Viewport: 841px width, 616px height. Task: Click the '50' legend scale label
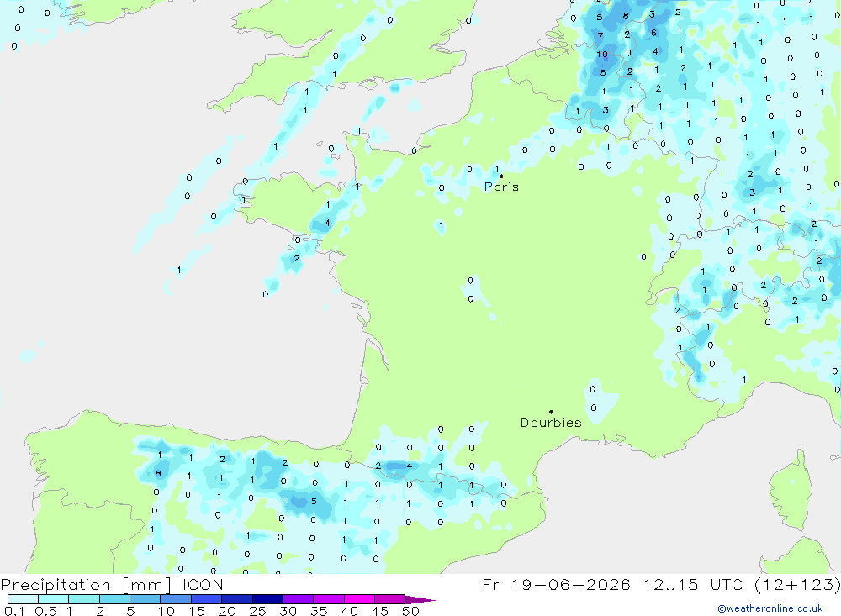(x=410, y=611)
